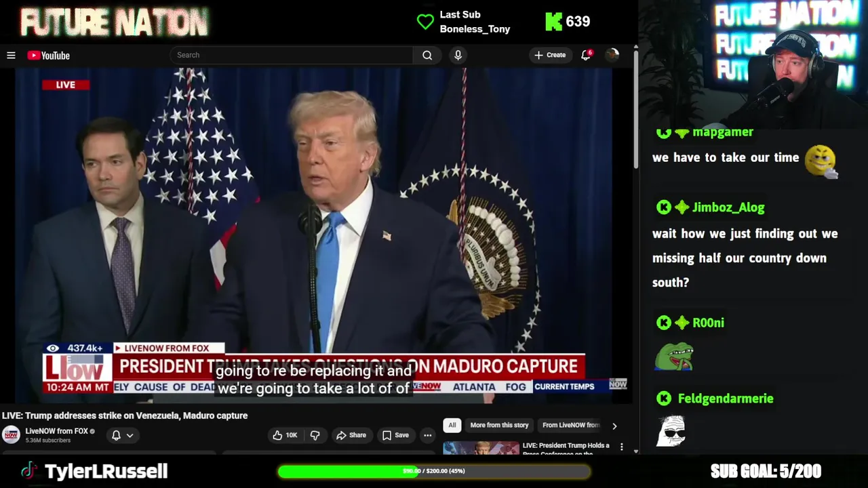Viewport: 868px width, 488px height.
Task: Open the notifications bell in header
Action: [586, 55]
